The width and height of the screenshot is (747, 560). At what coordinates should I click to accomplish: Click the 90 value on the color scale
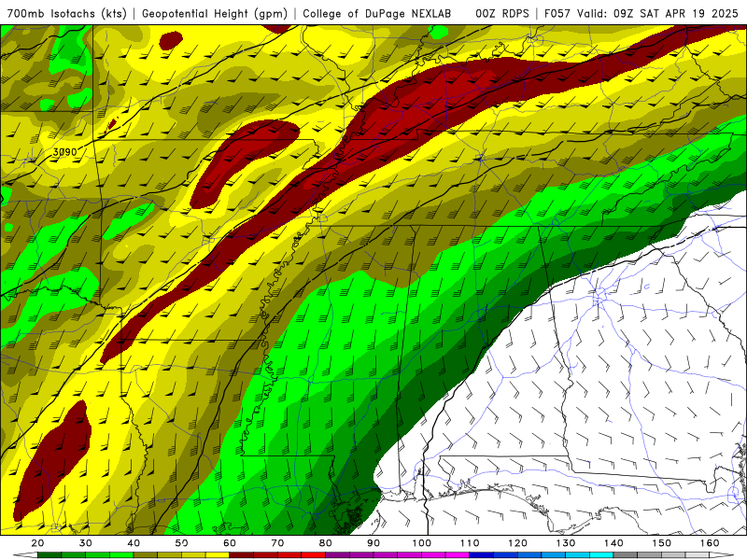(x=373, y=543)
